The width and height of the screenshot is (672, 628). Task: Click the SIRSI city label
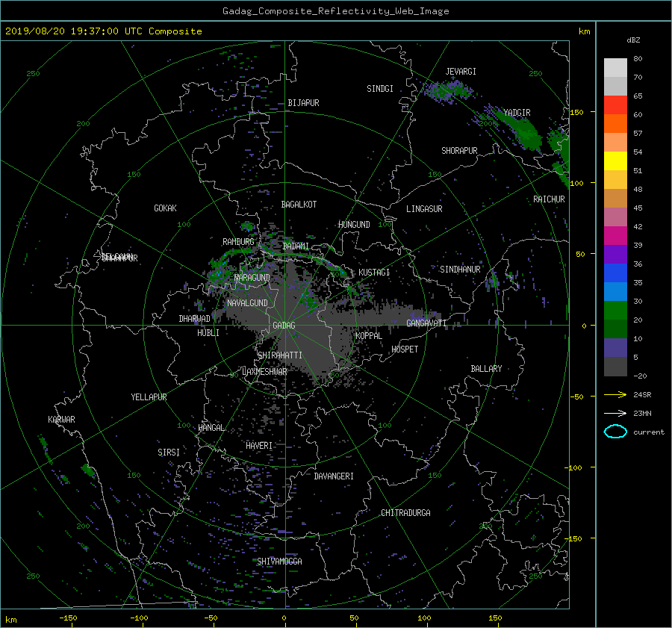point(169,453)
